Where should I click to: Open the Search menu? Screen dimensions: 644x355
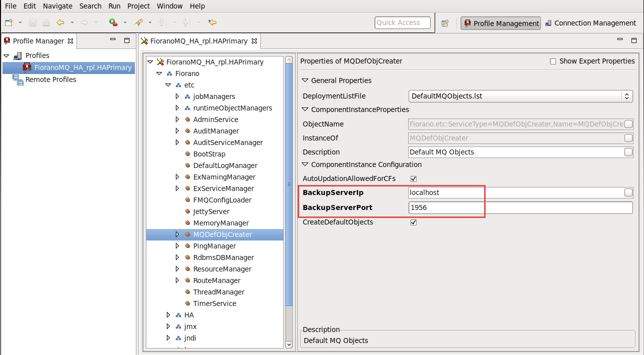[90, 6]
